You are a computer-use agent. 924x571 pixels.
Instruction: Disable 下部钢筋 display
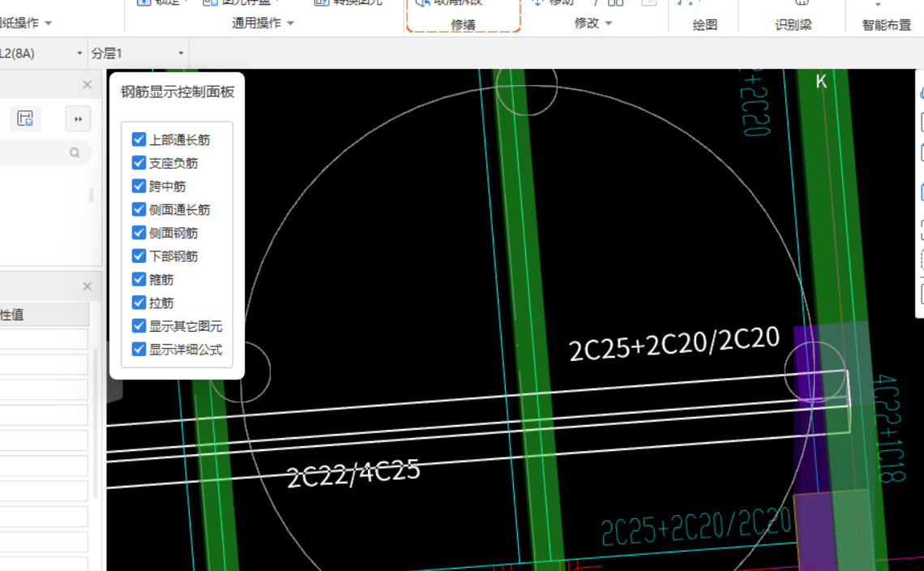coord(139,256)
